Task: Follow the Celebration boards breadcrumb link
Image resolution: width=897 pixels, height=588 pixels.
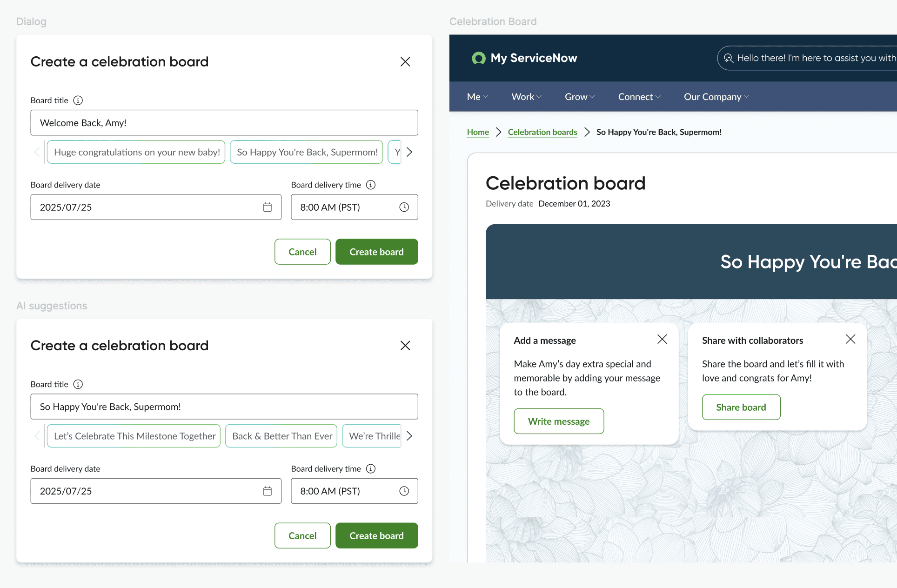Action: [542, 132]
